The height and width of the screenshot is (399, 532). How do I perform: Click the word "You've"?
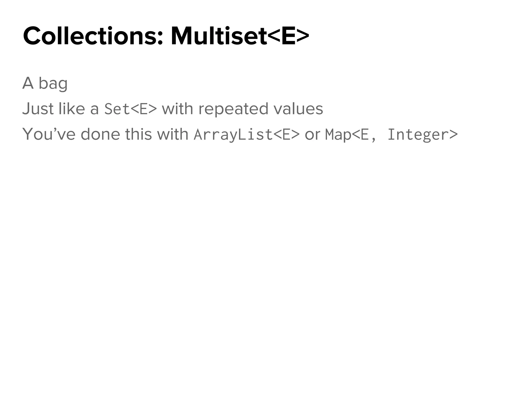[49, 134]
